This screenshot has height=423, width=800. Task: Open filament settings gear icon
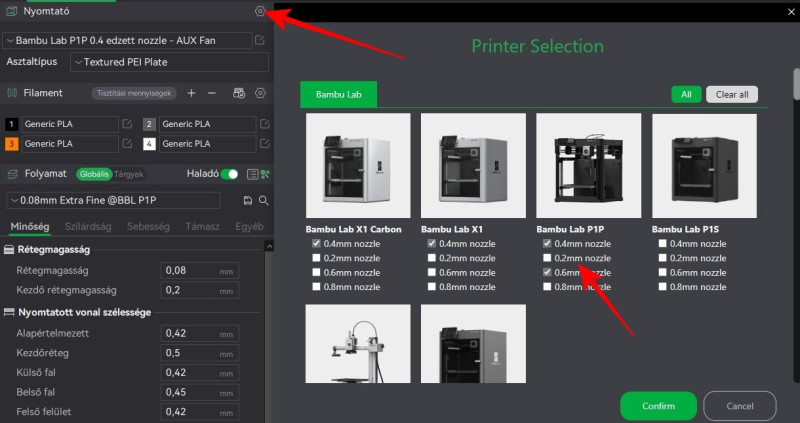point(260,93)
